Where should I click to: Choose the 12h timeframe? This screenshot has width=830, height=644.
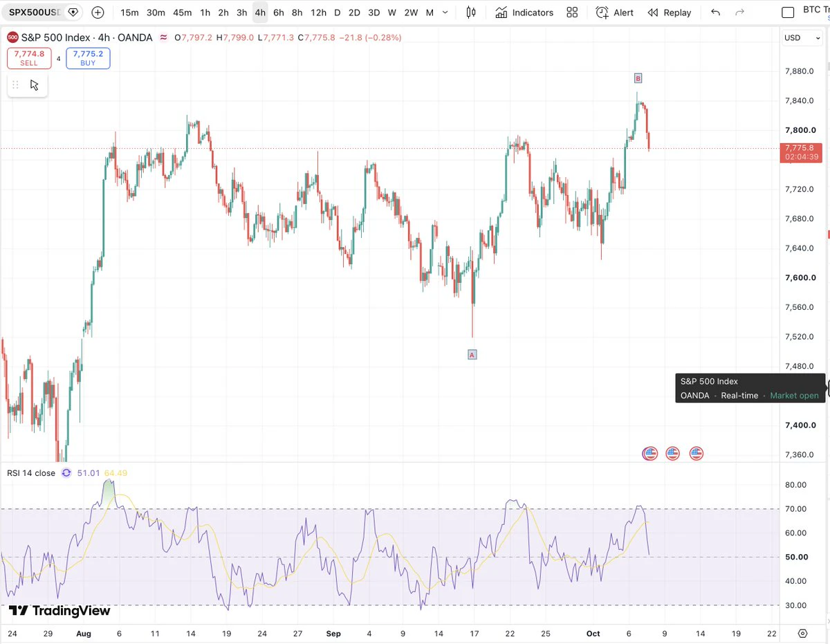[x=318, y=12]
